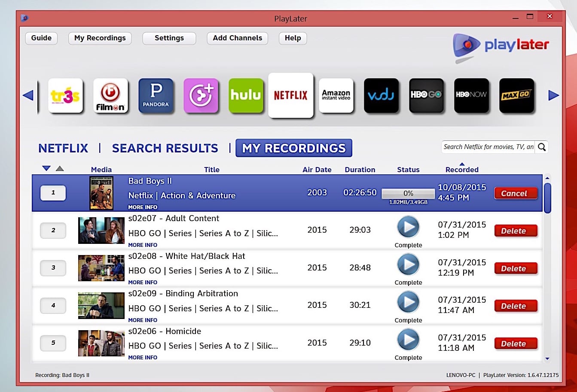This screenshot has width=577, height=392.
Task: Select the FilmOn channel icon
Action: tap(110, 95)
